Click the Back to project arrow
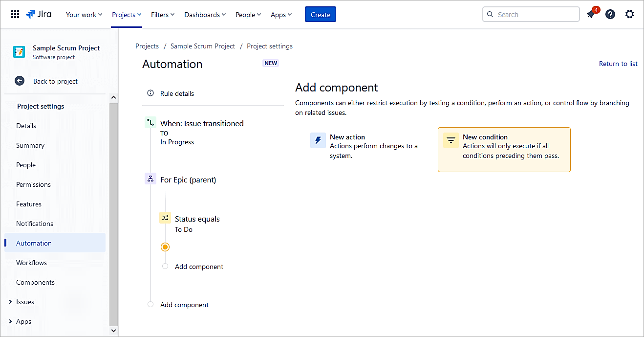The height and width of the screenshot is (337, 644). tap(20, 81)
